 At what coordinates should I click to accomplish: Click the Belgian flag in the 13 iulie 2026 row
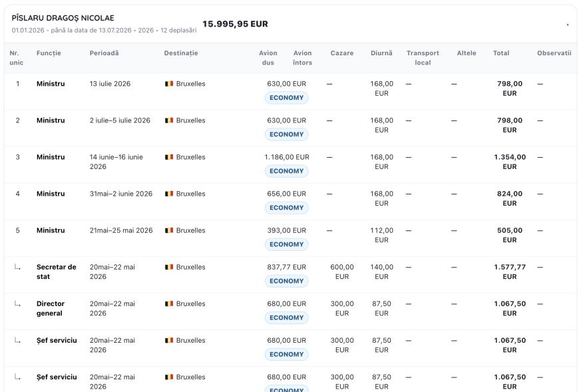click(169, 84)
